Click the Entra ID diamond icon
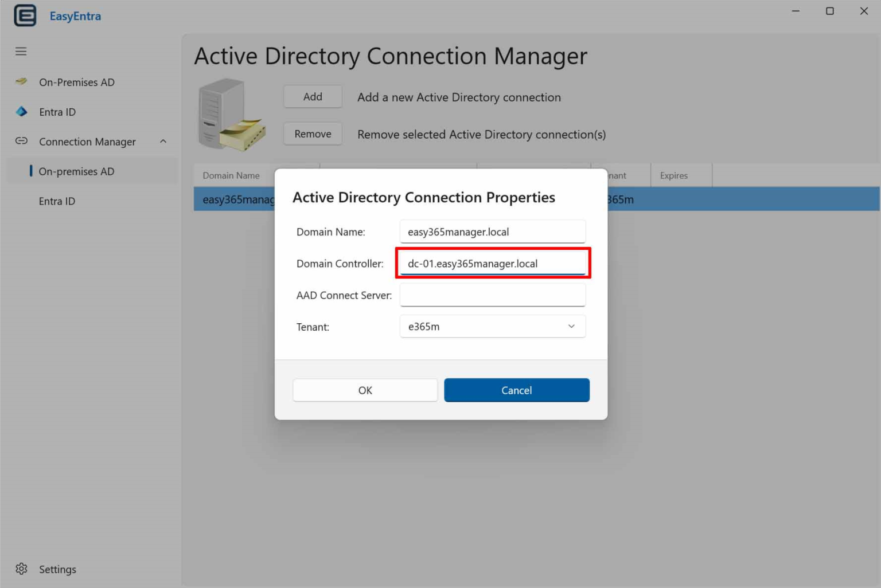881x588 pixels. tap(21, 112)
